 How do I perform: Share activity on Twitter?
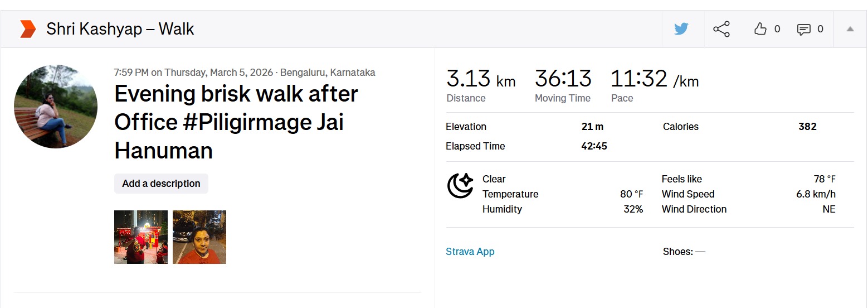681,29
